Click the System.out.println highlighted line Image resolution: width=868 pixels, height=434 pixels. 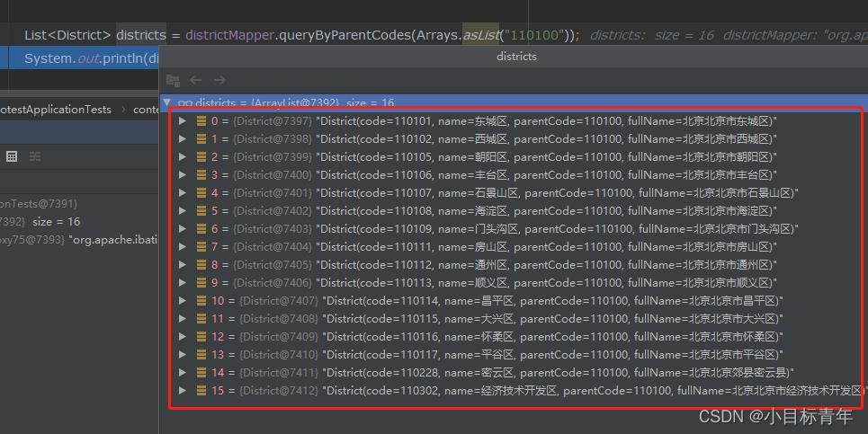point(79,58)
